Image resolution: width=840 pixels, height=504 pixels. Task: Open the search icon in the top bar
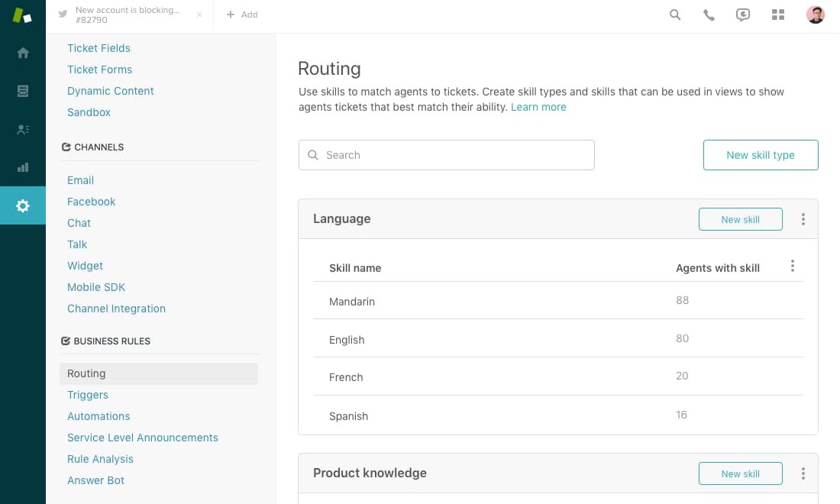675,15
